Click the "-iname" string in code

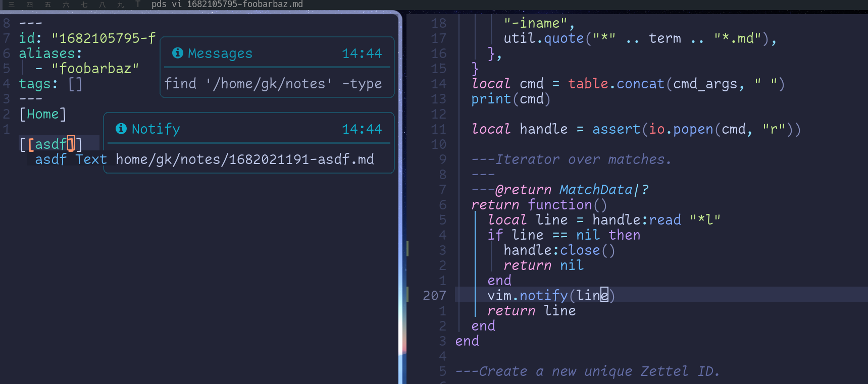click(x=536, y=23)
